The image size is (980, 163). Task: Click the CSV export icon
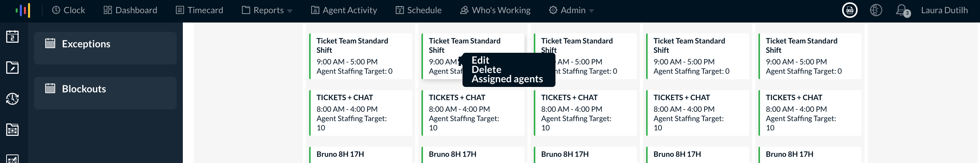click(x=849, y=10)
